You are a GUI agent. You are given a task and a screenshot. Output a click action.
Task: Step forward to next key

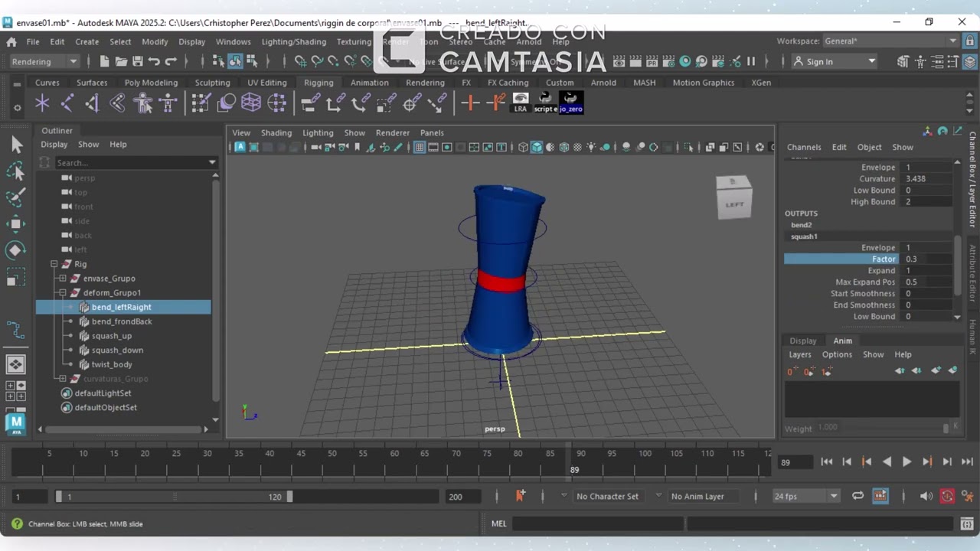[927, 461]
